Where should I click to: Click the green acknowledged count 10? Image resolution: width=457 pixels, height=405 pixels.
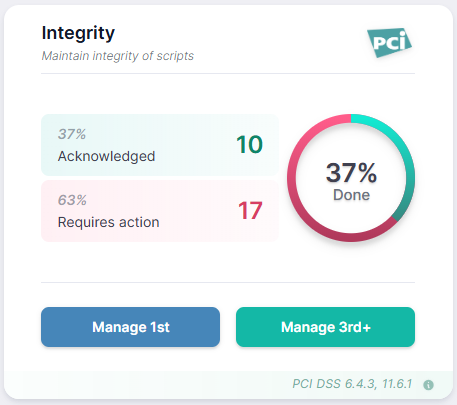[249, 145]
